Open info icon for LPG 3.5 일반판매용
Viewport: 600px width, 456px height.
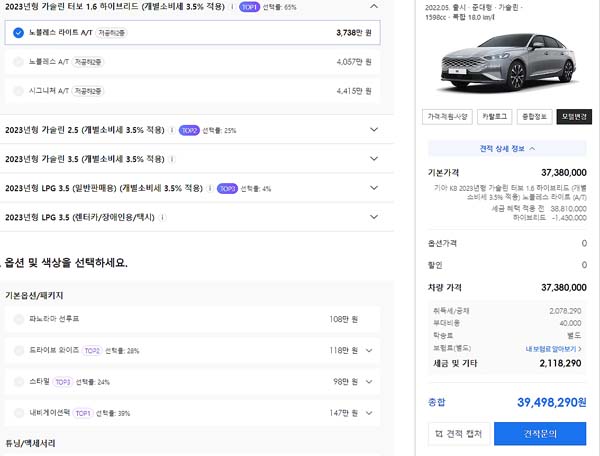[210, 188]
